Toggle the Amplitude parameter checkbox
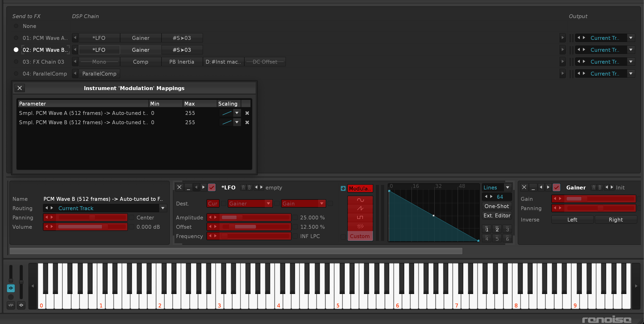The width and height of the screenshot is (644, 324). pos(295,217)
